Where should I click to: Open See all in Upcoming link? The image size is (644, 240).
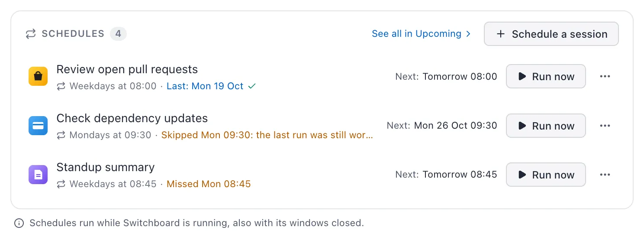pos(421,34)
